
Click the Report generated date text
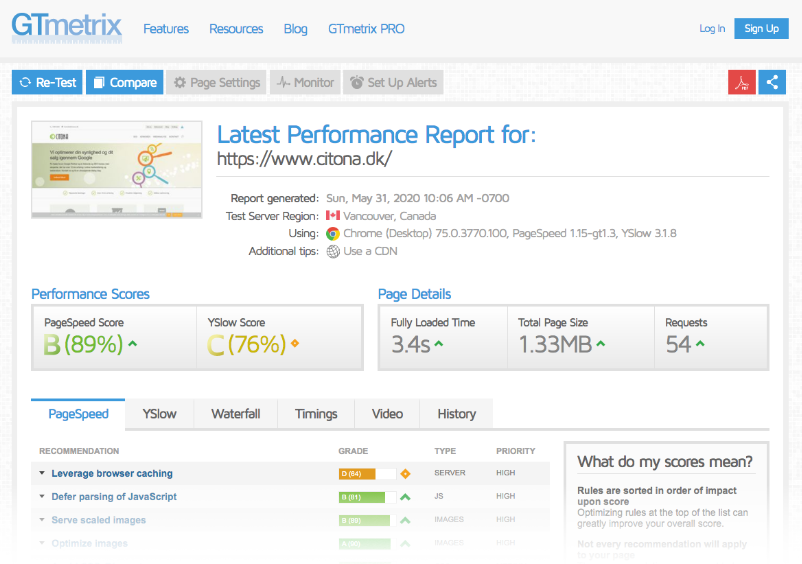click(x=417, y=198)
